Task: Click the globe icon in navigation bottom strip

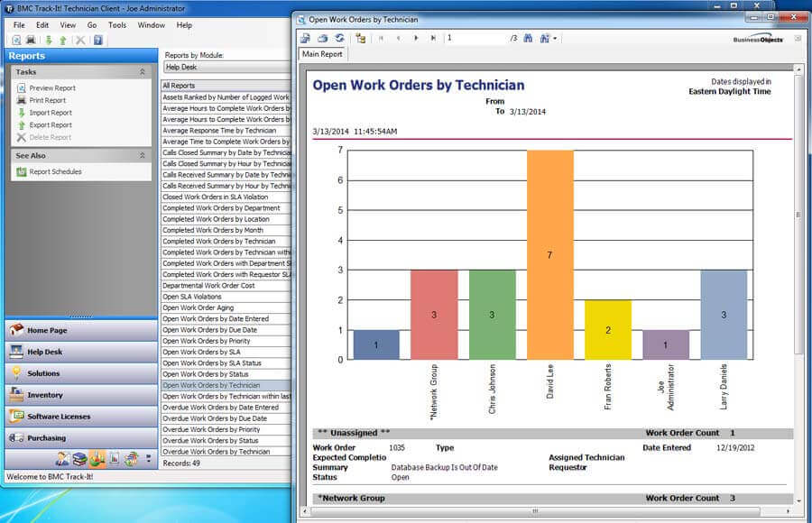Action: (132, 459)
